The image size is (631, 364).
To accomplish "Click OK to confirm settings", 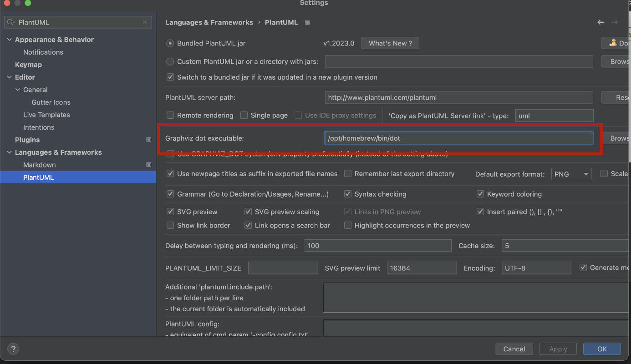I will pyautogui.click(x=602, y=349).
